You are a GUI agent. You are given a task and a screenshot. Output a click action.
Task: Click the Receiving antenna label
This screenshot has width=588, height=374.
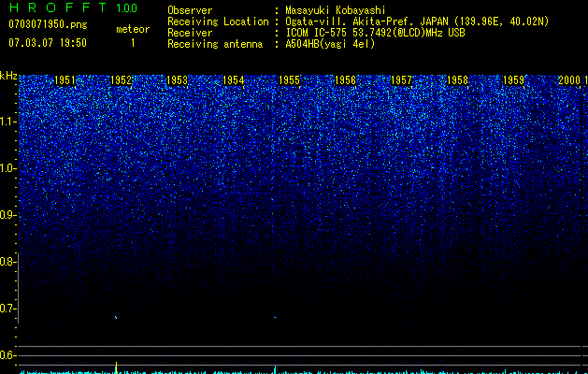pos(215,44)
